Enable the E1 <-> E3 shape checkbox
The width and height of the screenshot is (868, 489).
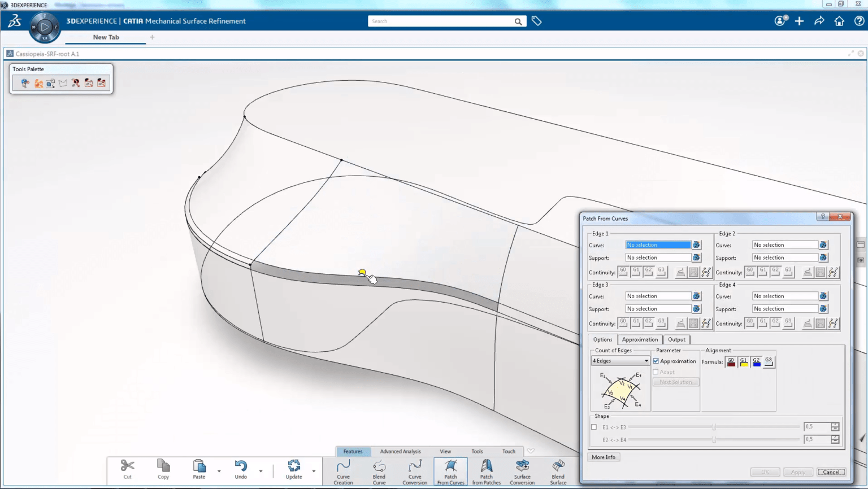pos(594,427)
